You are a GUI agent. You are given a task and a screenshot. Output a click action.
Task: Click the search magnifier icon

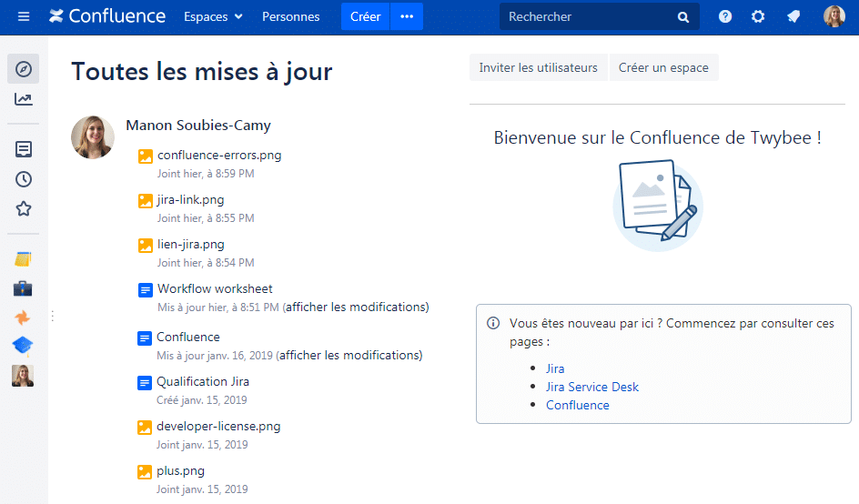683,17
